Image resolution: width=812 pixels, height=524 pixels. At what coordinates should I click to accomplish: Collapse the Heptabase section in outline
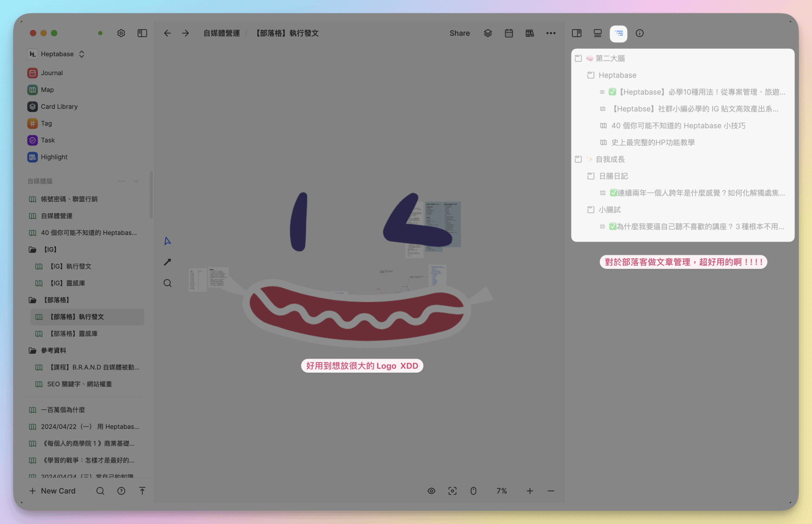point(591,75)
